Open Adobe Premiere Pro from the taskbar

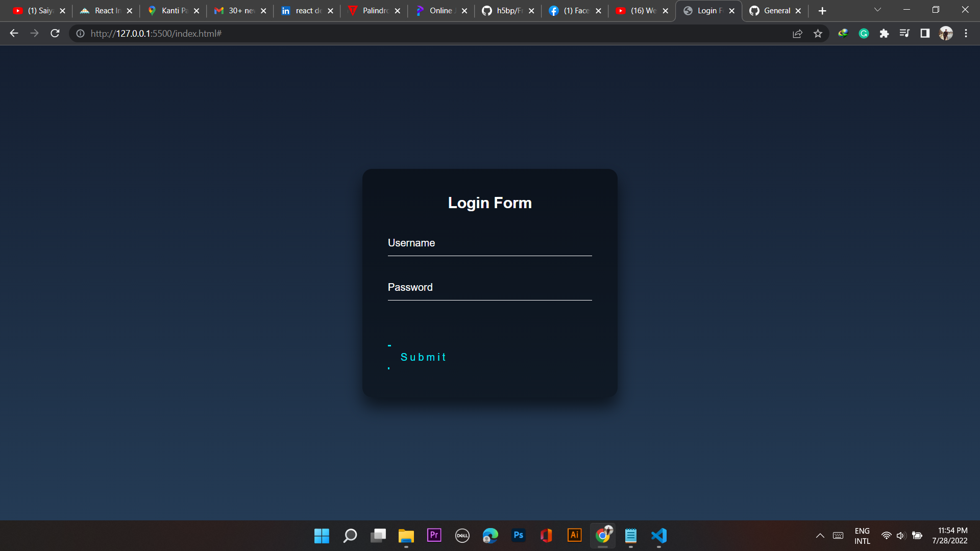[434, 536]
